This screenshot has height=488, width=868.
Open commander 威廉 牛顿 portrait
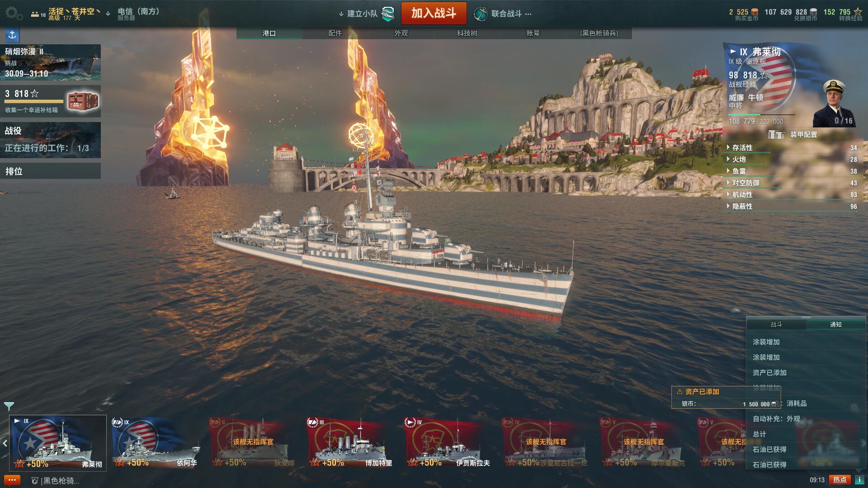pos(834,104)
